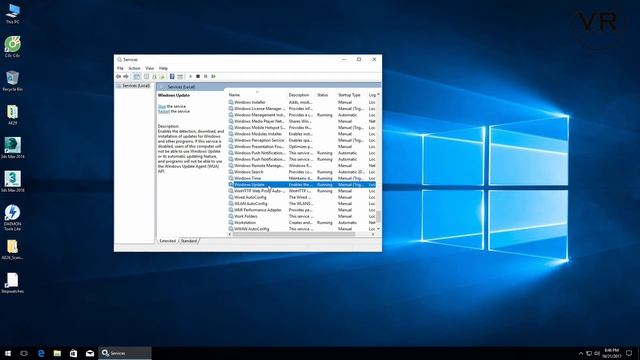Viewport: 640px width, 360px height.
Task: Open Properties from the Services toolbar
Action: tap(147, 76)
